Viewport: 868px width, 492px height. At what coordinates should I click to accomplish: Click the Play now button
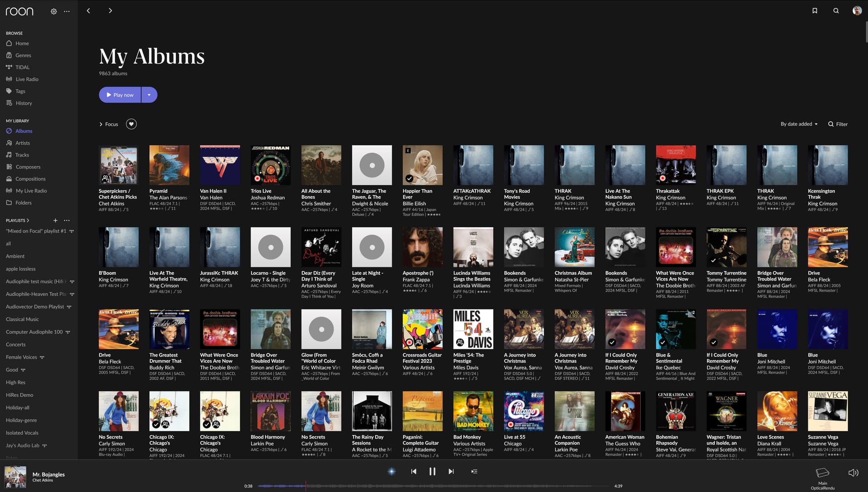click(x=120, y=95)
